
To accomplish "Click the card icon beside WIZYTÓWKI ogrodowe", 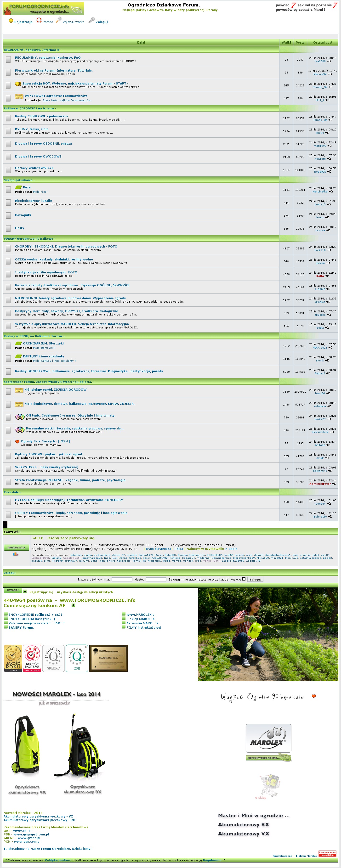I will [x=19, y=97].
